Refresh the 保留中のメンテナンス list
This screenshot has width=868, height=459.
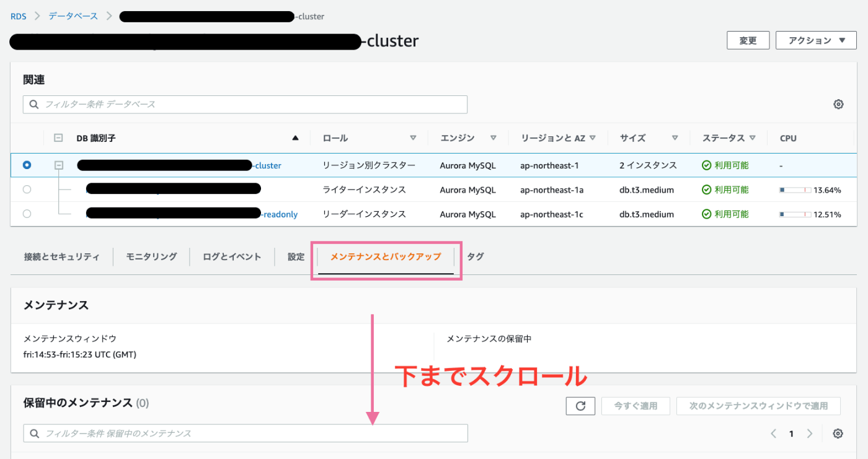[x=580, y=406]
